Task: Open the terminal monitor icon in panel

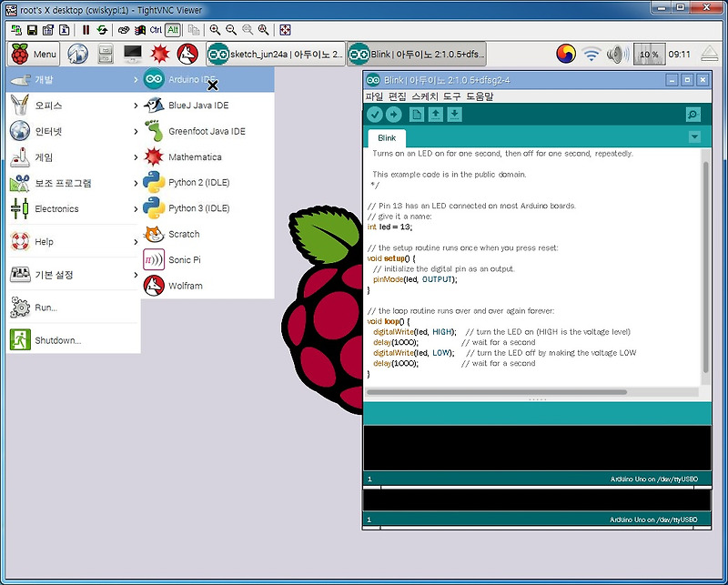Action: [x=133, y=55]
